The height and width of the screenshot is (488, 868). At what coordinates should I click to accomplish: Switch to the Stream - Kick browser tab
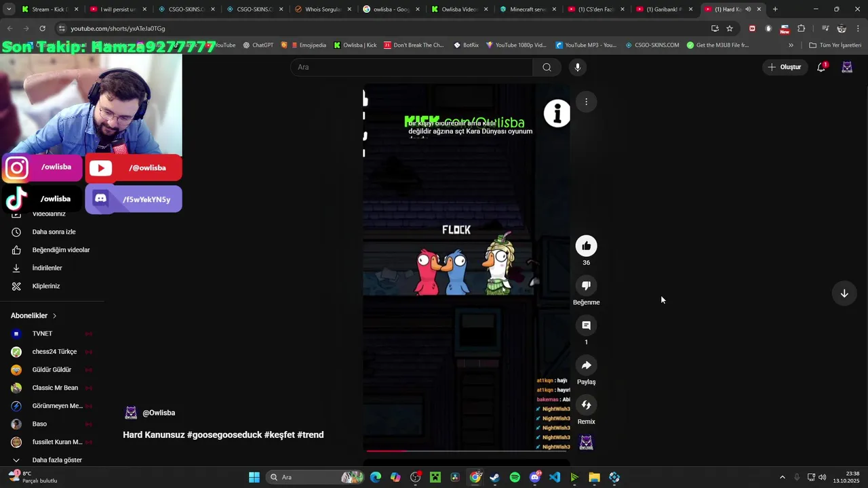pos(49,9)
